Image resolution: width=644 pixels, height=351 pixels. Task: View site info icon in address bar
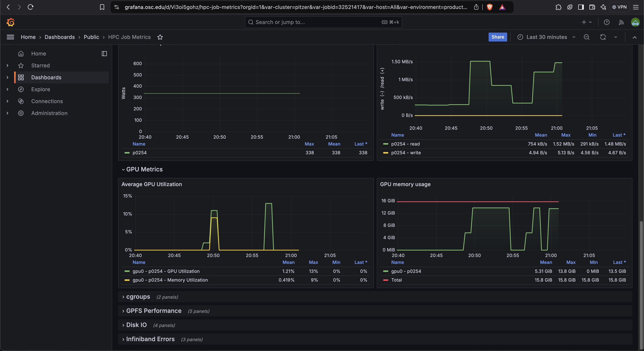click(x=116, y=7)
